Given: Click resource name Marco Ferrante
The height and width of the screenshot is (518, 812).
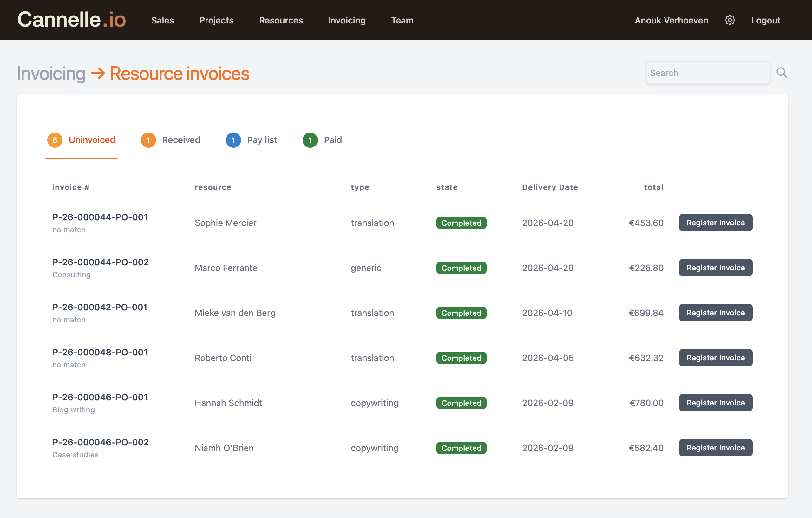Looking at the screenshot, I should coord(226,268).
